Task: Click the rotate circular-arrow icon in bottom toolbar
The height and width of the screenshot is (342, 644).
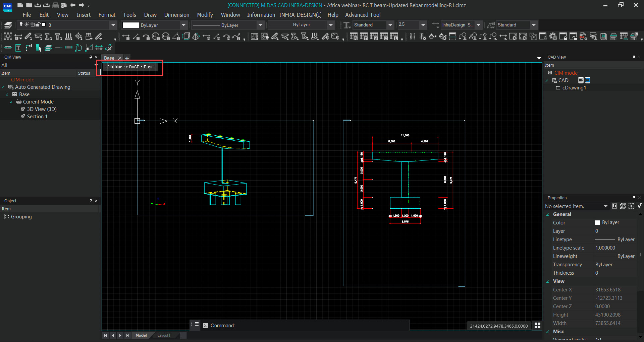Action: pyautogui.click(x=78, y=48)
